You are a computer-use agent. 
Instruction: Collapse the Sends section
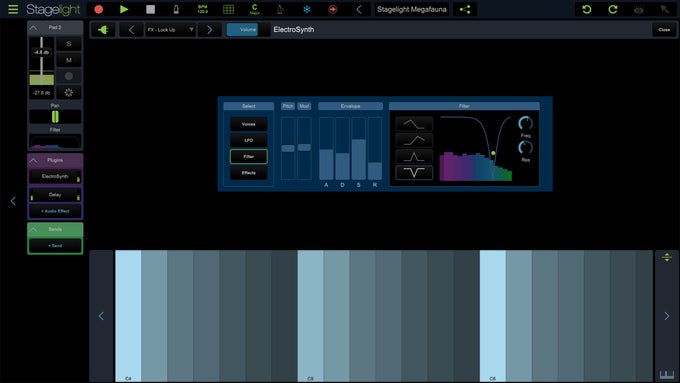click(33, 229)
